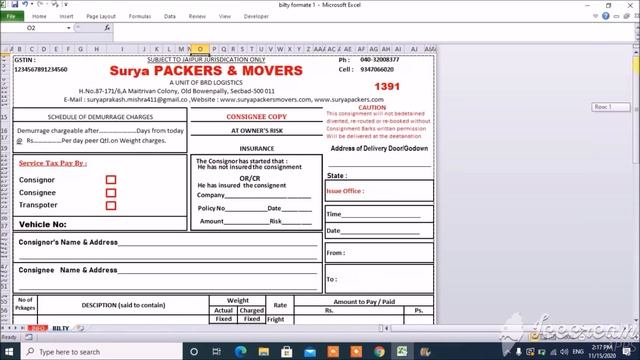Image resolution: width=640 pixels, height=360 pixels.
Task: Click the Amount to Pay / Paid header
Action: 364,302
